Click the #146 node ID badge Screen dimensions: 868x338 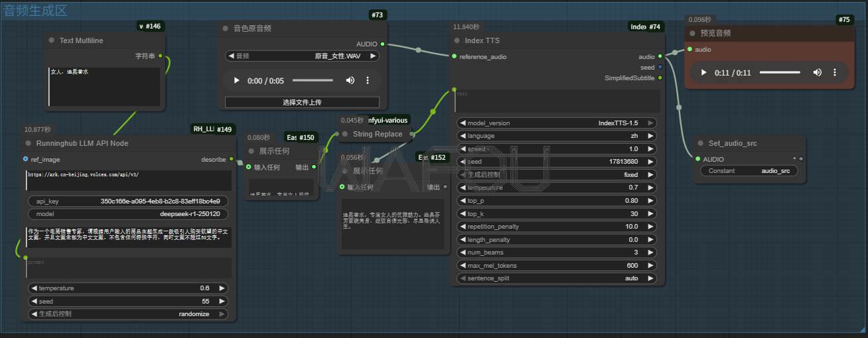(151, 26)
